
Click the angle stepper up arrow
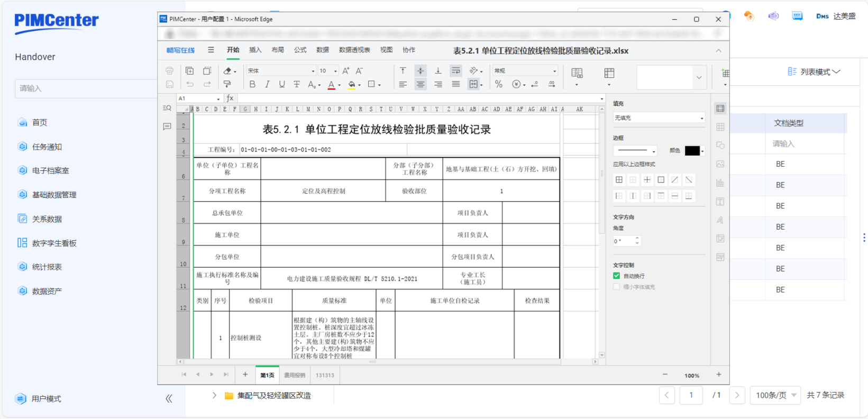637,238
